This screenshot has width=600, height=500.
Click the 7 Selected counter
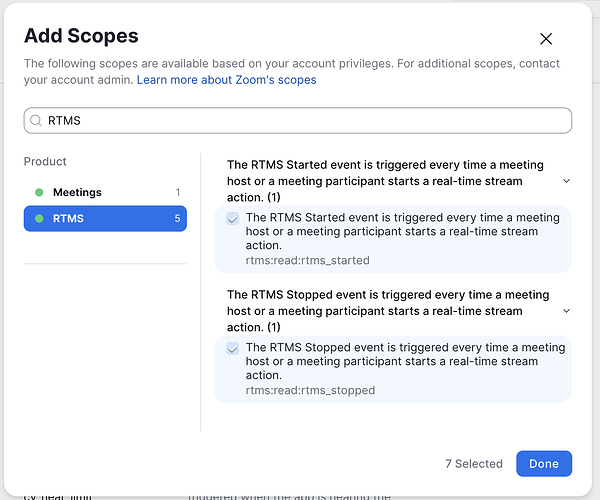[x=474, y=464]
